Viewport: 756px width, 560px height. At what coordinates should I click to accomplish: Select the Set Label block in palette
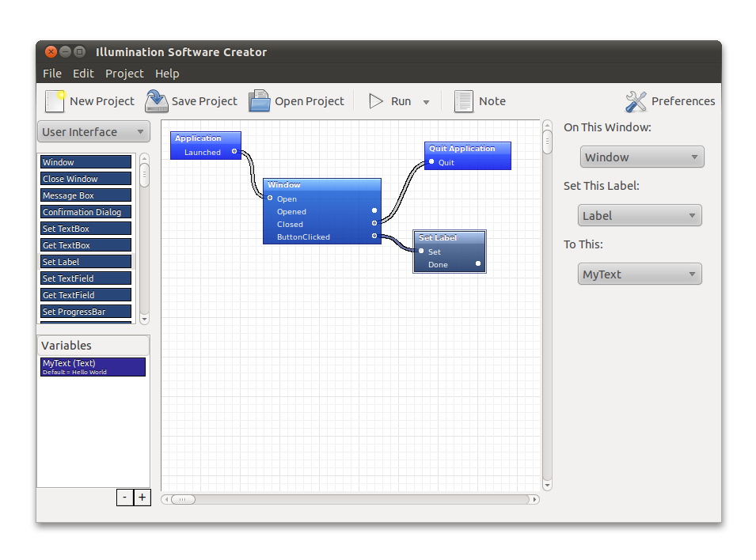click(85, 262)
